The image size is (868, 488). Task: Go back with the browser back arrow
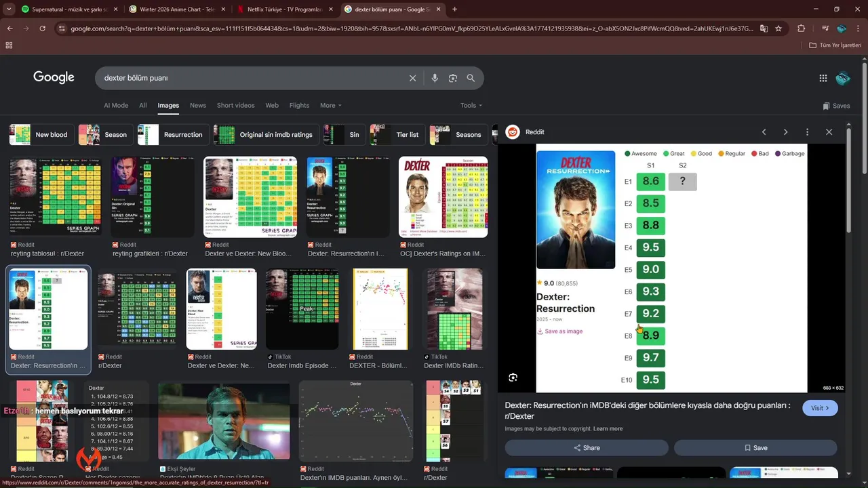[x=9, y=28]
